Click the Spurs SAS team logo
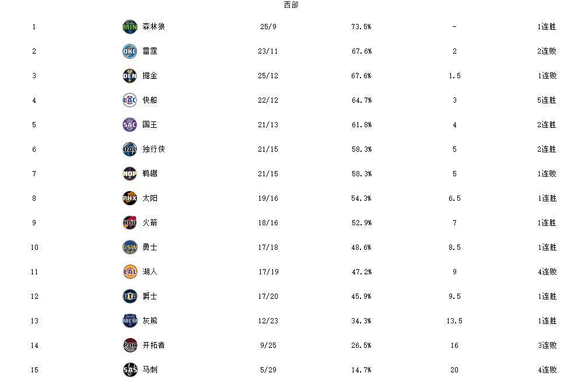 (129, 370)
